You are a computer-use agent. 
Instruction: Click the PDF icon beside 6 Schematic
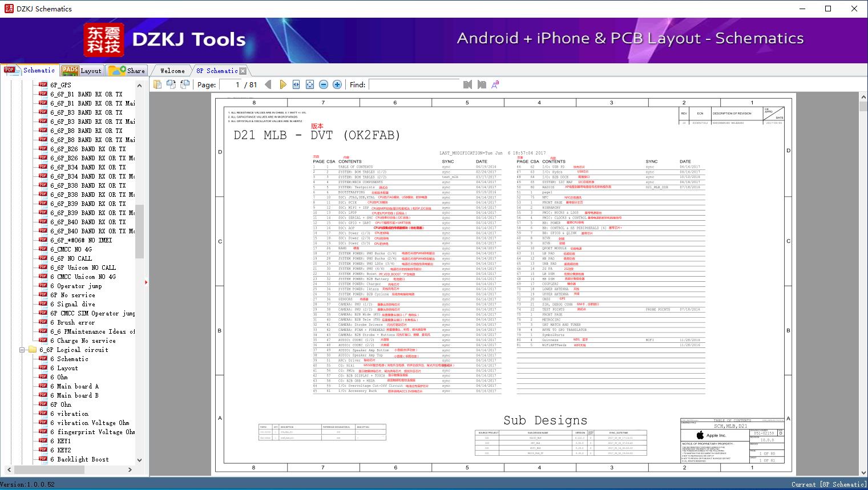click(x=43, y=359)
